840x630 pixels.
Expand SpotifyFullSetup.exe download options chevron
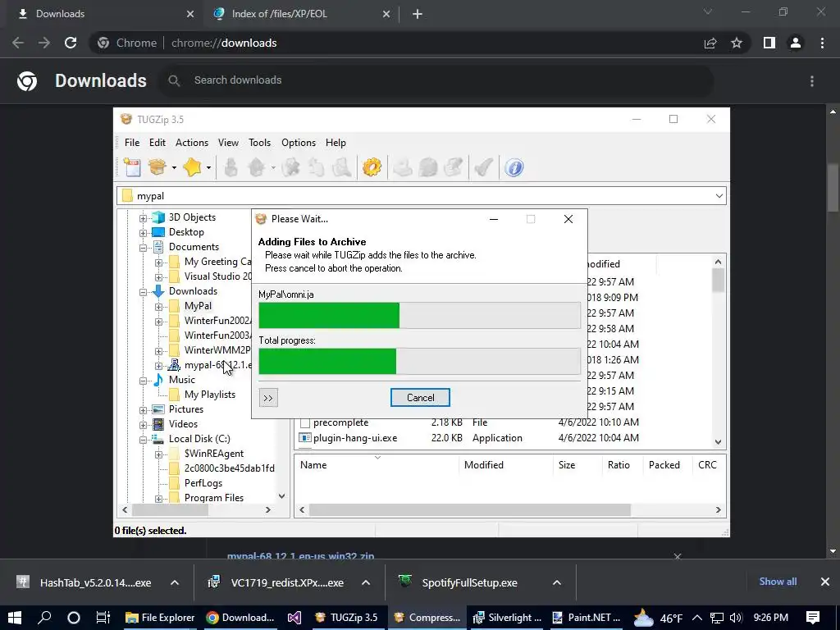tap(557, 582)
